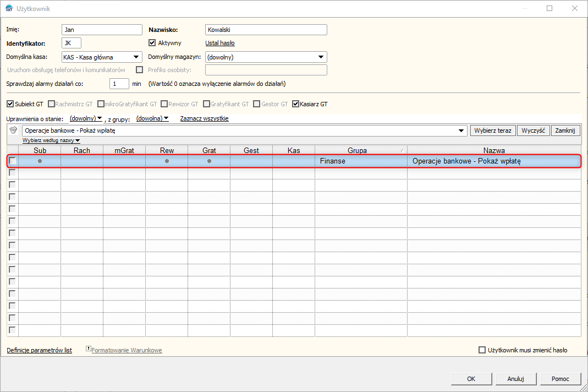Select the Operacje bankowe - Pokaż wpłatę name cell
Viewport: 588px width, 392px height.
point(494,161)
